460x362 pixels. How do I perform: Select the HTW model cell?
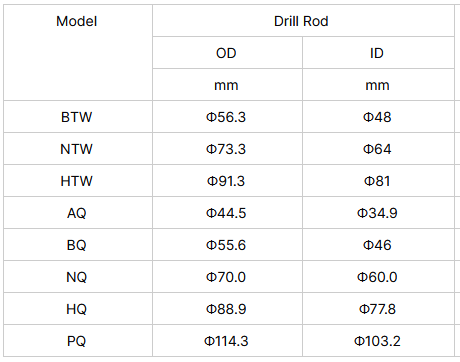tap(77, 181)
